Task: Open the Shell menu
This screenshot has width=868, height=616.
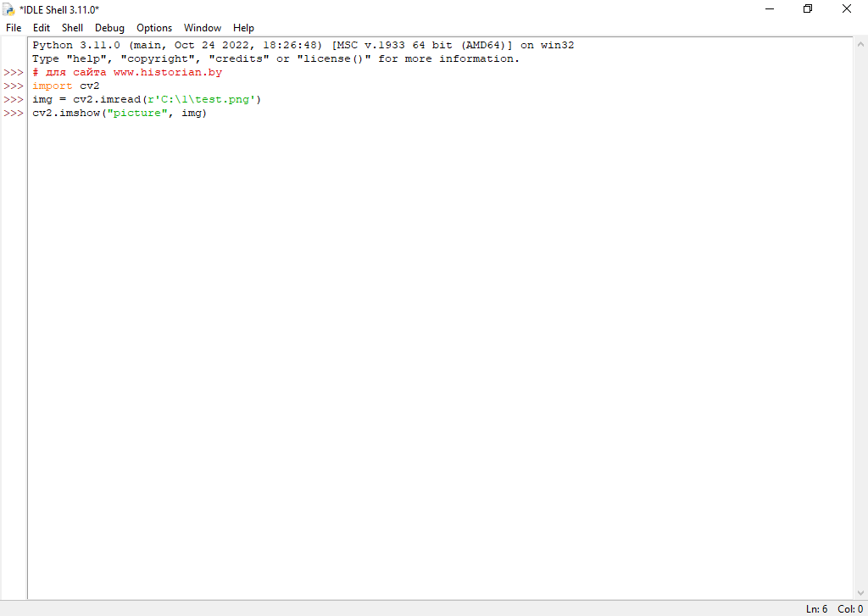Action: pos(72,28)
